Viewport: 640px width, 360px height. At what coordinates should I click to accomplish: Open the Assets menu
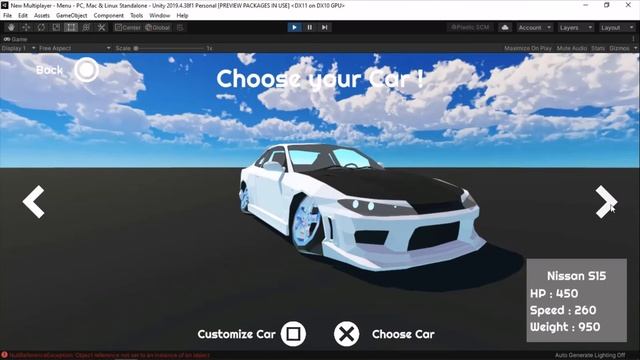[x=42, y=16]
